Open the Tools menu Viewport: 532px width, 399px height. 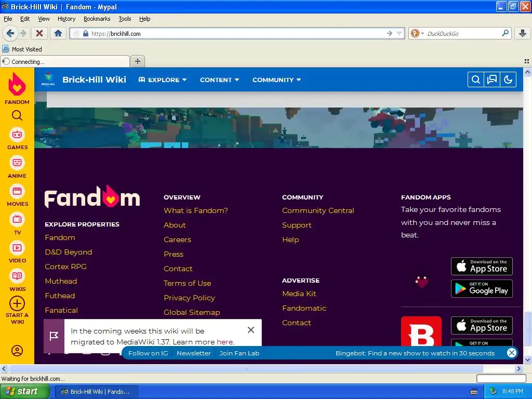[125, 19]
